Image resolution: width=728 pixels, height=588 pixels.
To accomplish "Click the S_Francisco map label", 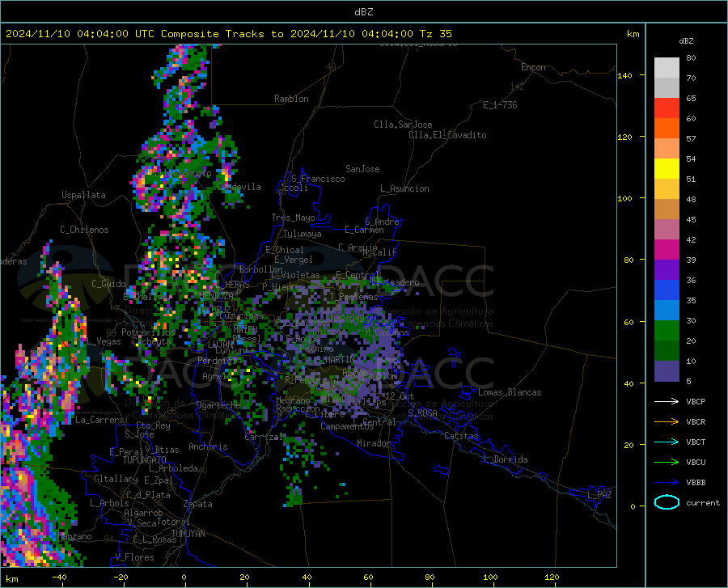I will 318,179.
